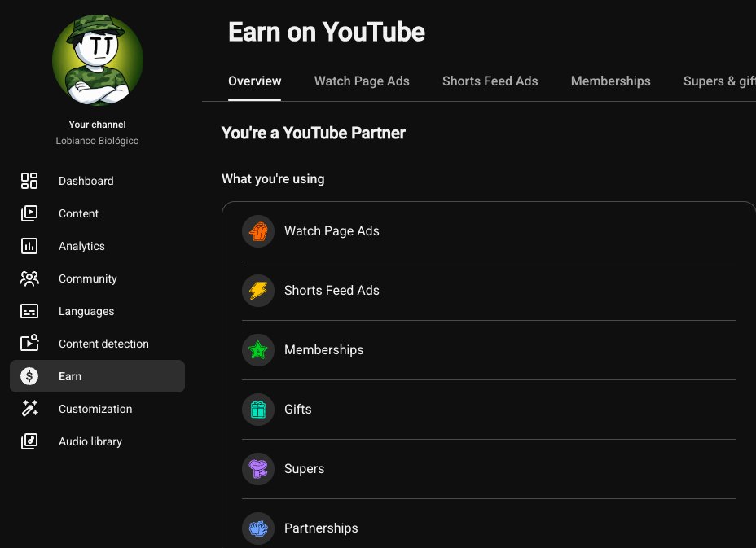756x548 pixels.
Task: Click the Shorts Feed Ads list row label
Action: click(x=332, y=290)
